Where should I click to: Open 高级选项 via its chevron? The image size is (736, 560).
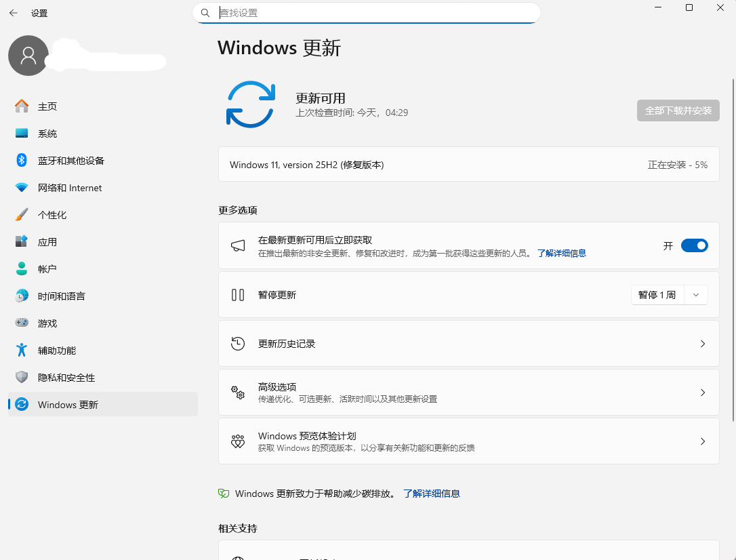[703, 393]
